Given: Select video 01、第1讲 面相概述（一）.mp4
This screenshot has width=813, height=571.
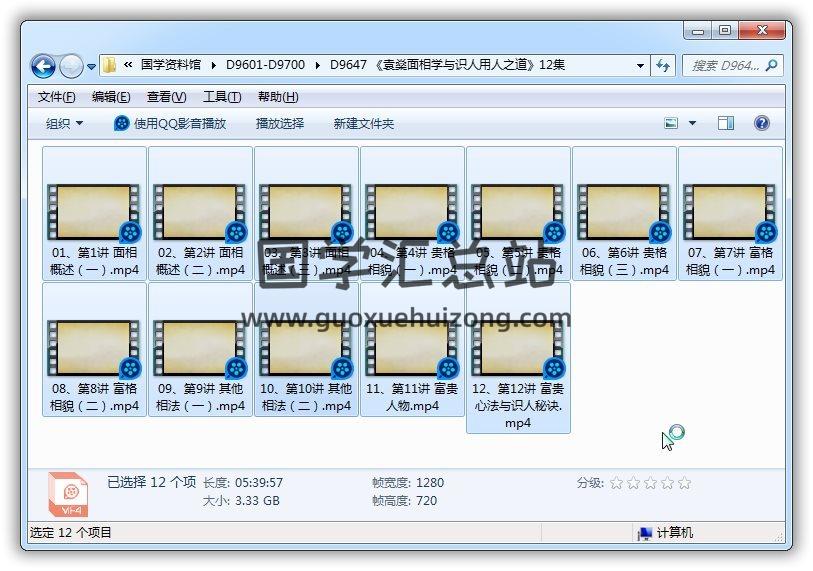Looking at the screenshot, I should tap(94, 214).
